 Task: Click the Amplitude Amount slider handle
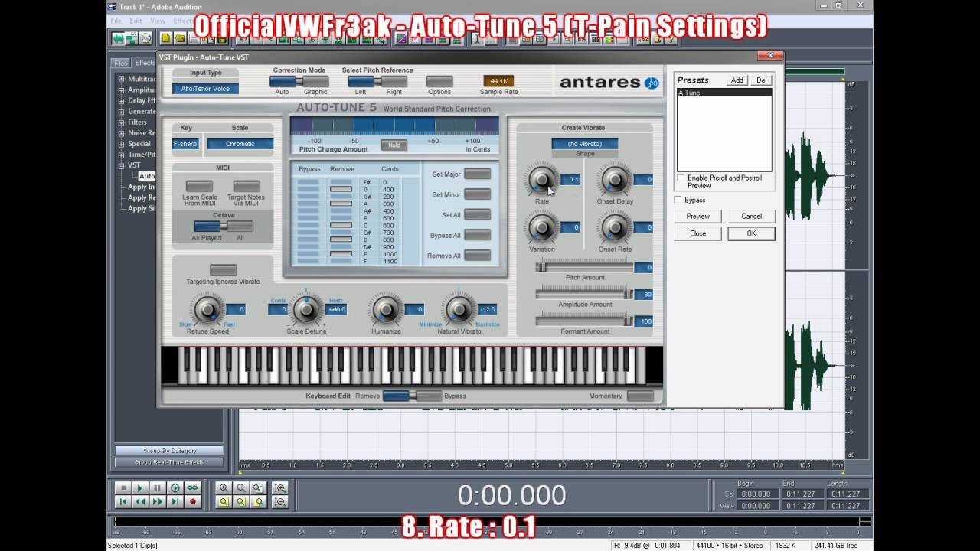(628, 294)
